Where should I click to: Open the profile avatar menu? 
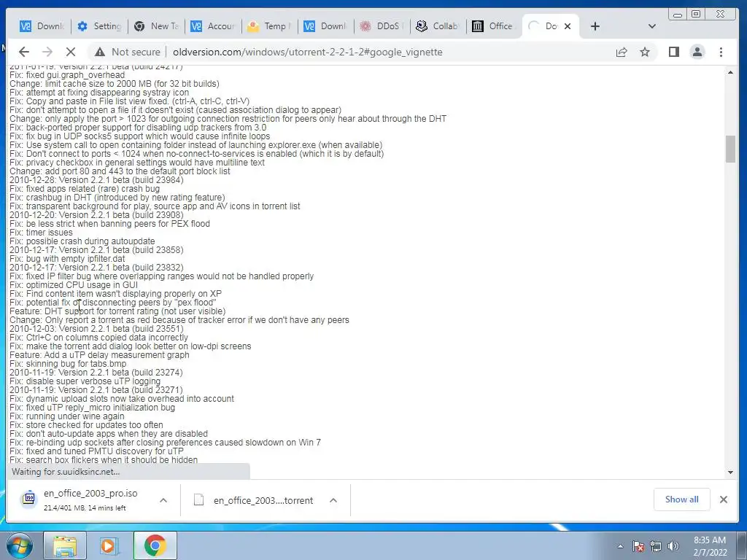697,52
